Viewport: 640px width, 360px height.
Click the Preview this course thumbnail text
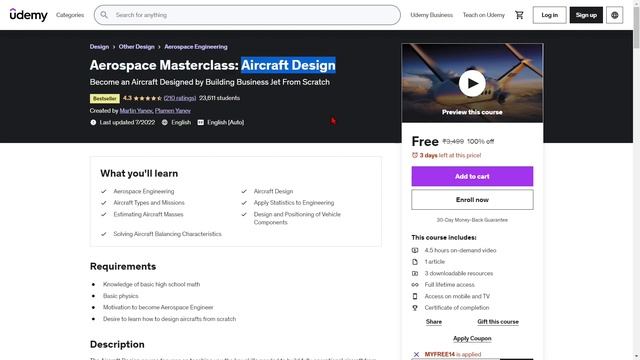[x=472, y=112]
